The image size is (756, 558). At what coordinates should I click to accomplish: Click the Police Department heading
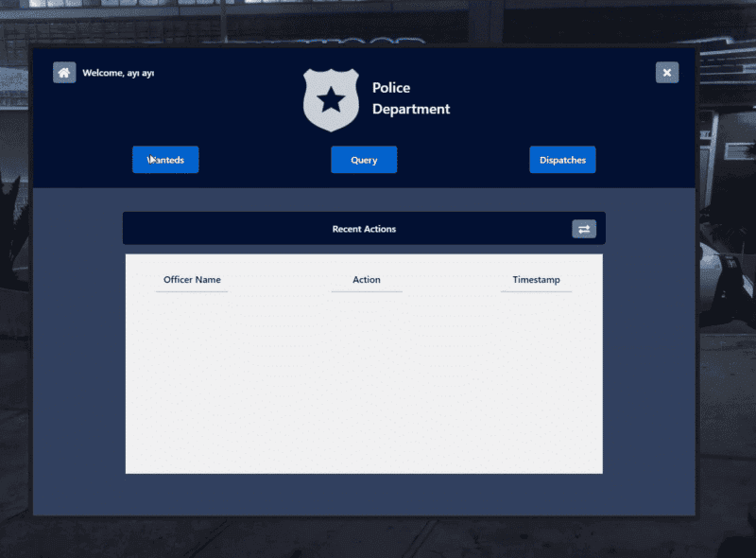coord(411,98)
